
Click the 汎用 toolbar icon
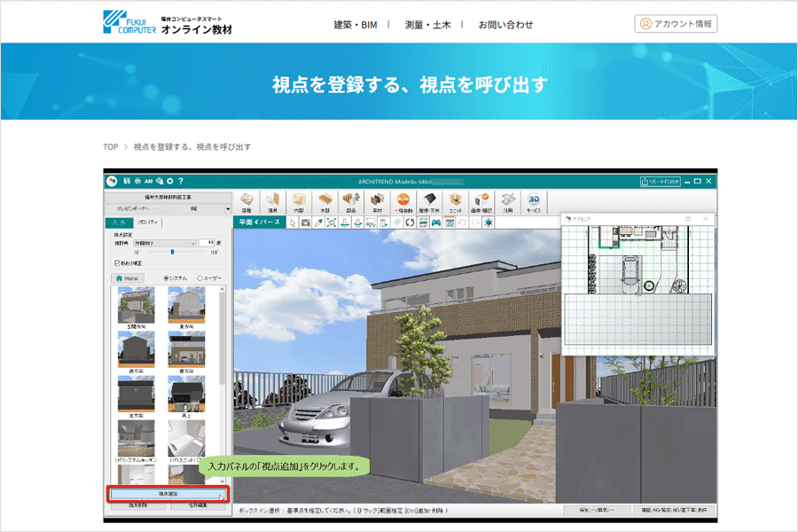(x=505, y=200)
